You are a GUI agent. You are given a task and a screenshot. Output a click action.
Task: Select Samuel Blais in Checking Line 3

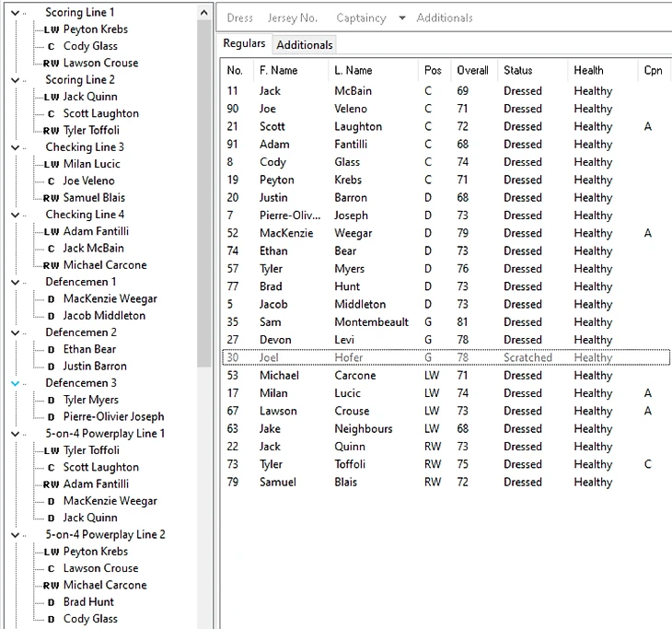[94, 198]
